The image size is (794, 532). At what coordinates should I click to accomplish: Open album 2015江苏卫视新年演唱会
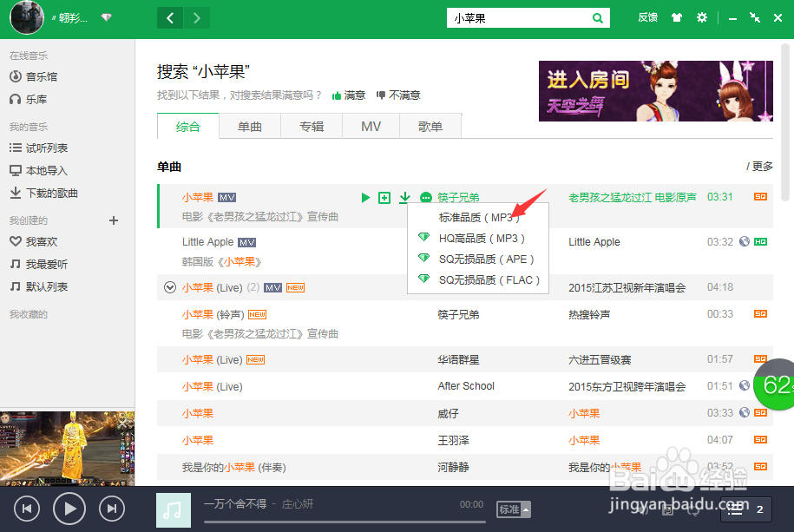627,288
